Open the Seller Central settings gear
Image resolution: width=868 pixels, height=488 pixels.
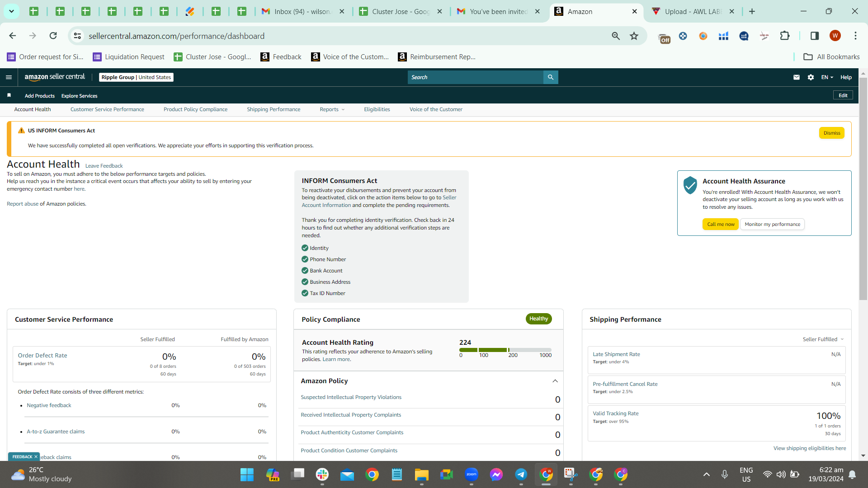(x=811, y=77)
